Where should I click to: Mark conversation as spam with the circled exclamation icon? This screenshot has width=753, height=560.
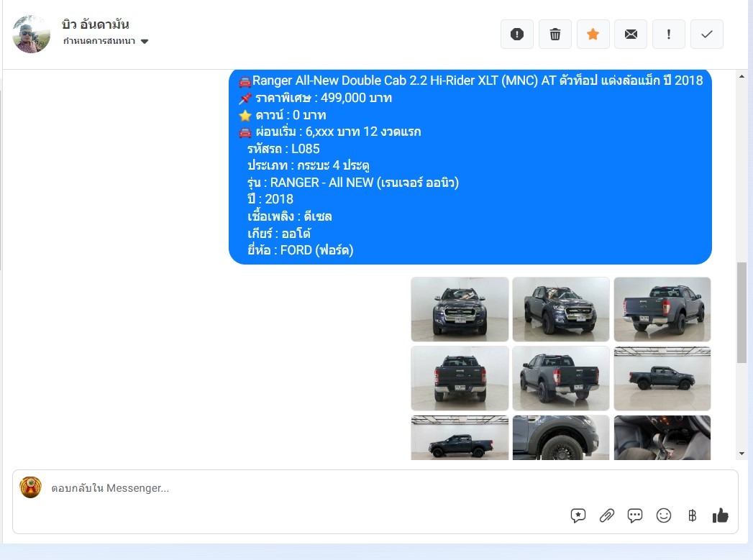click(516, 34)
